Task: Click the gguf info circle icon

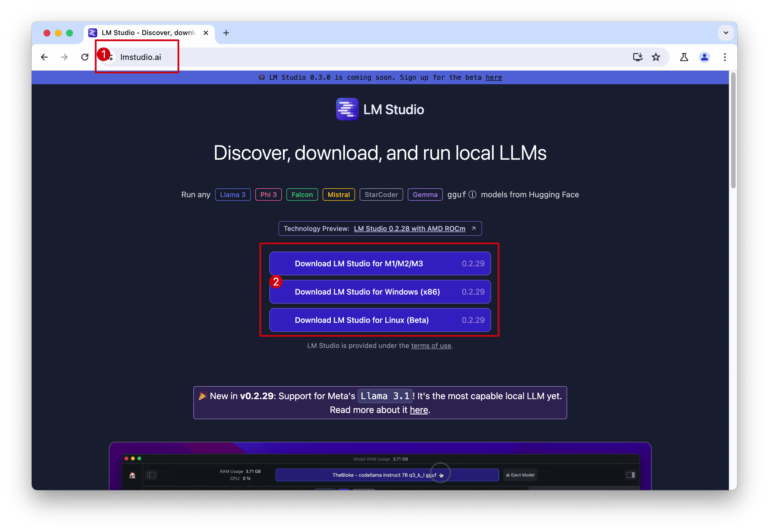Action: [472, 194]
